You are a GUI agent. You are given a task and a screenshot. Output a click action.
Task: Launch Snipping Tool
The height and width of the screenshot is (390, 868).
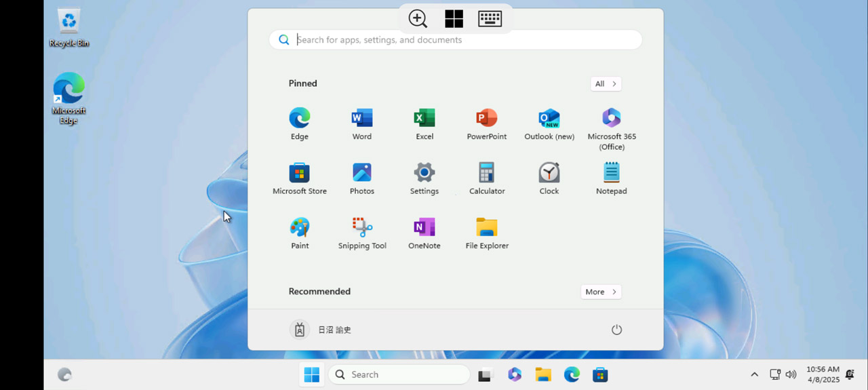[362, 233]
